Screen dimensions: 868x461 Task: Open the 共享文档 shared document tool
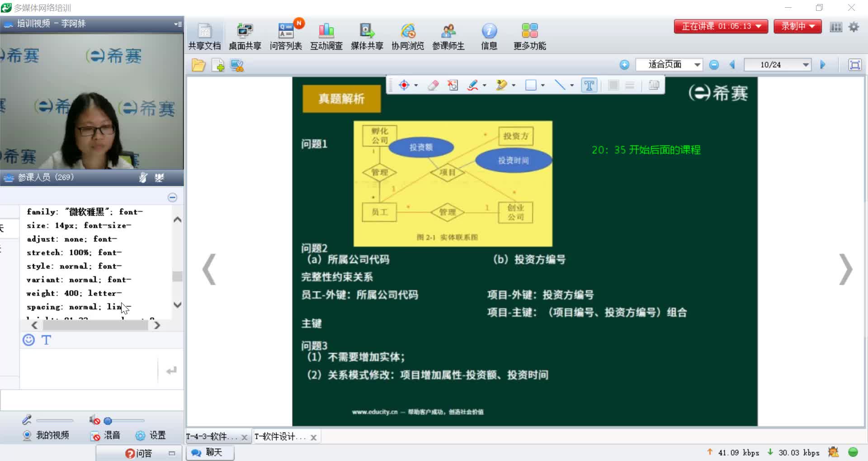(x=204, y=36)
